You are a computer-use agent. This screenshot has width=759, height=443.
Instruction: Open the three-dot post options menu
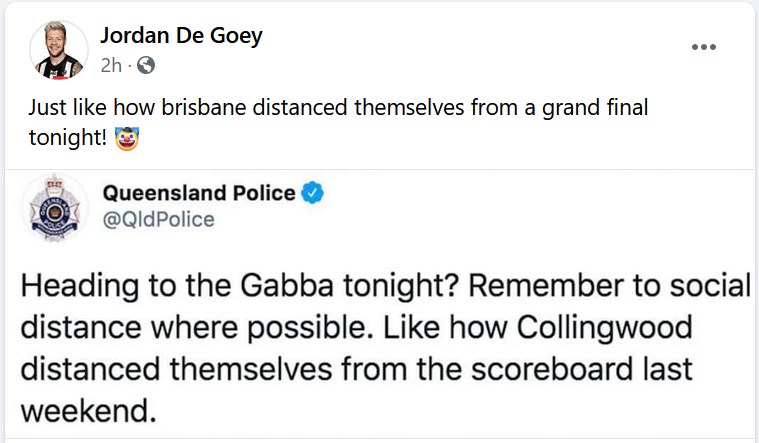[x=704, y=47]
